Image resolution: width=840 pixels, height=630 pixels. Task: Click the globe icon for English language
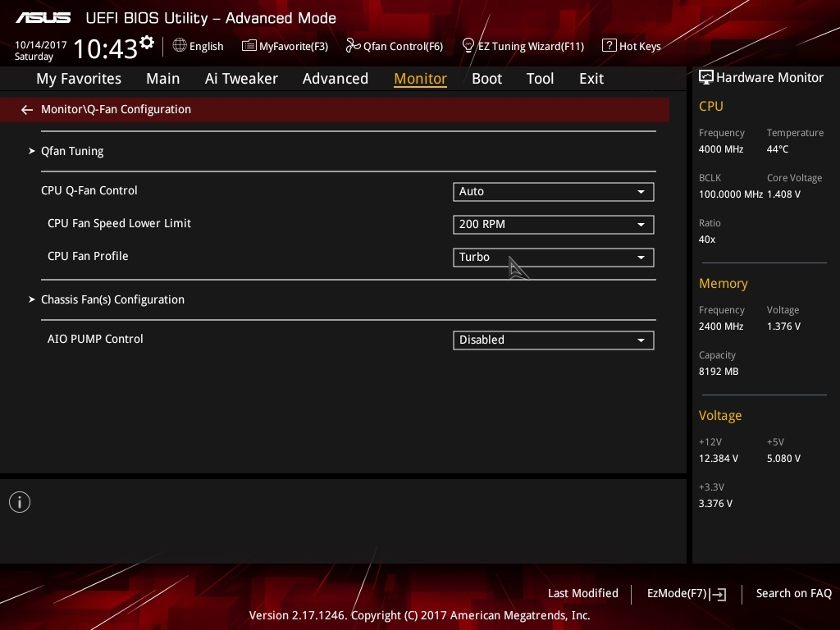coord(180,46)
